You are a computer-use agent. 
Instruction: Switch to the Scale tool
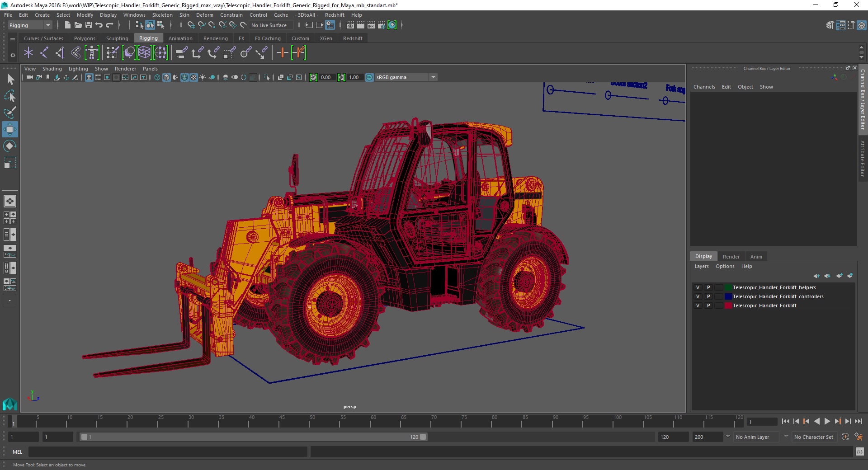[10, 163]
